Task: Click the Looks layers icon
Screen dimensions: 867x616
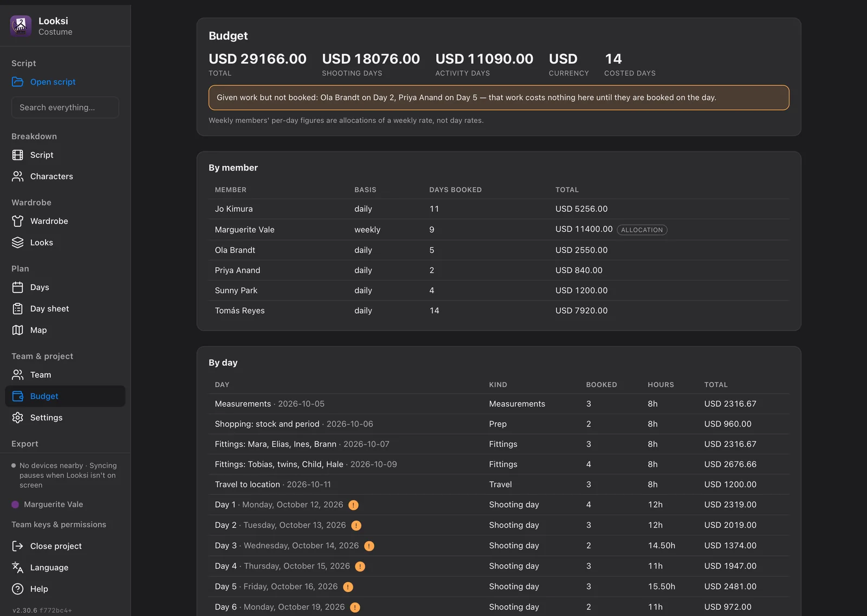Action: click(18, 242)
